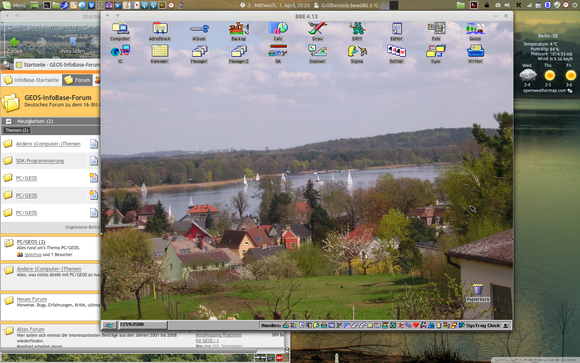Click the eject icon beside SysTray Clock
580x363 pixels.
[x=506, y=325]
